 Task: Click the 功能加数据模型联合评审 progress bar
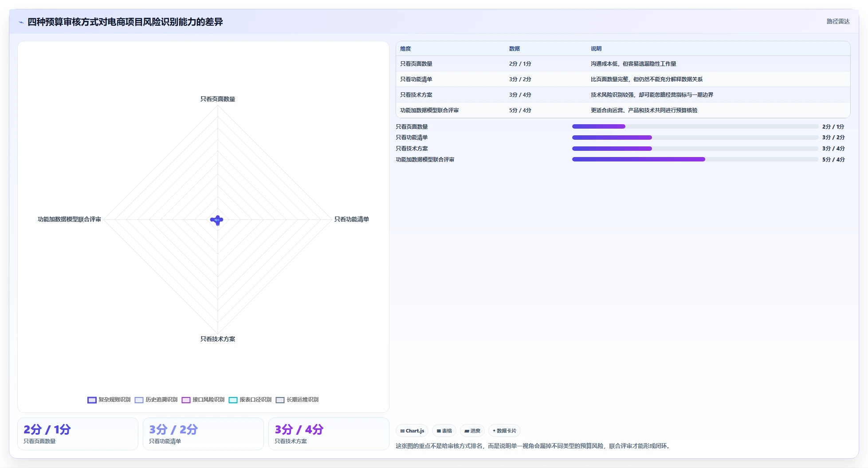coord(695,159)
